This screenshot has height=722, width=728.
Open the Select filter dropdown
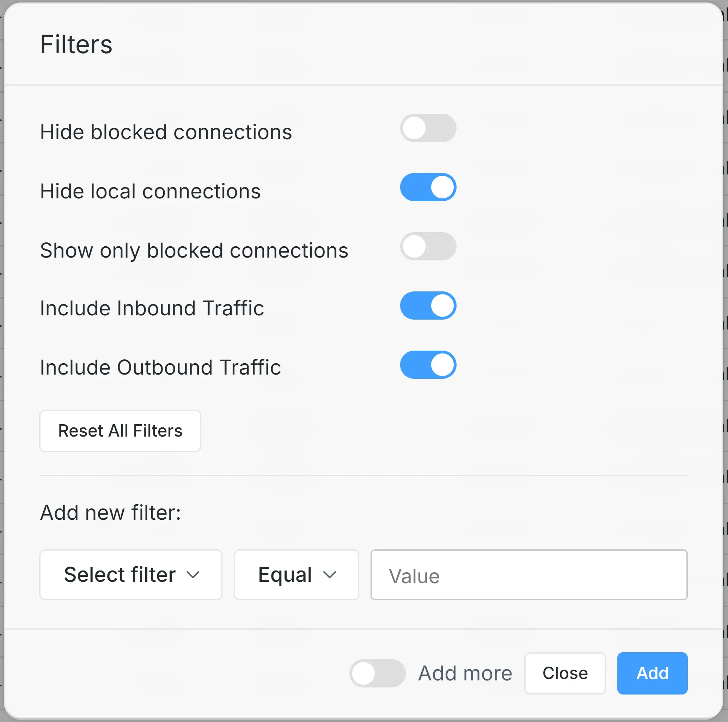(130, 575)
